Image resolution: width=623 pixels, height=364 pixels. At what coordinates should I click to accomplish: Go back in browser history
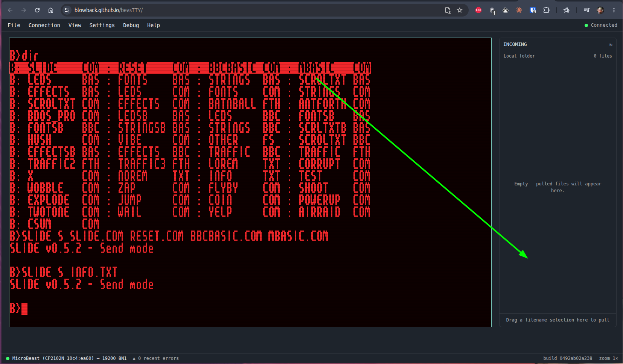10,10
